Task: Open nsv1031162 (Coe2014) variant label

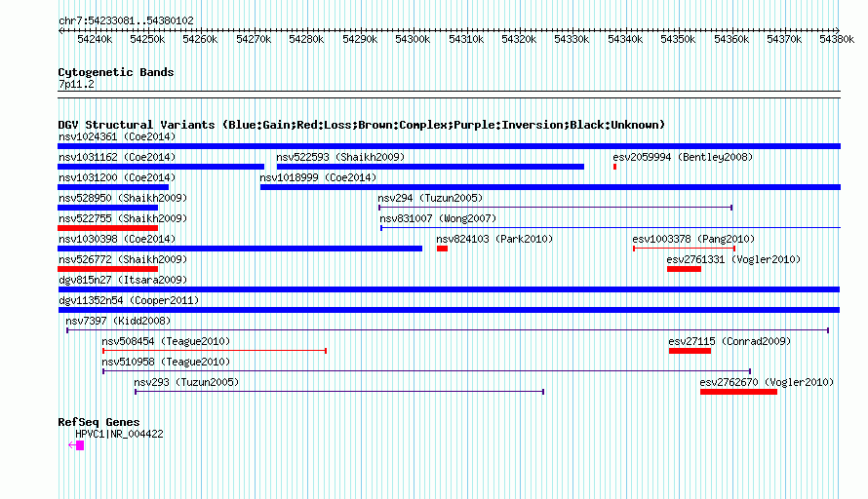Action: pos(117,157)
